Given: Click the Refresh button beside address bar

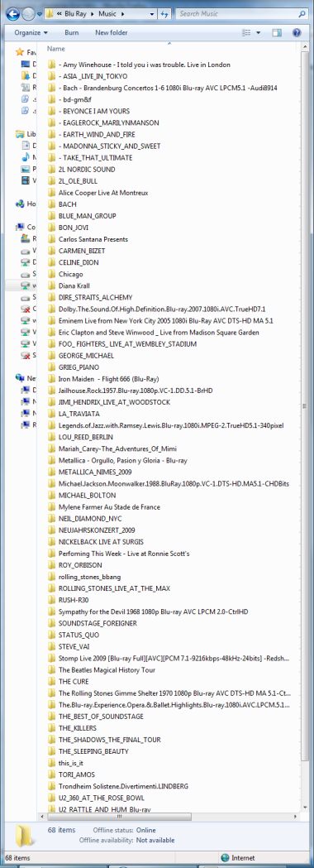Looking at the screenshot, I should 164,13.
